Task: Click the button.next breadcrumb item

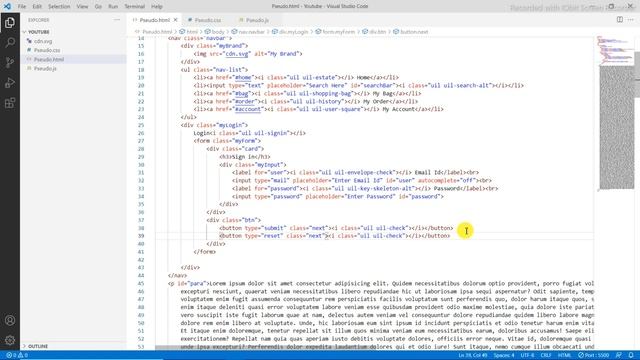Action: [411, 32]
